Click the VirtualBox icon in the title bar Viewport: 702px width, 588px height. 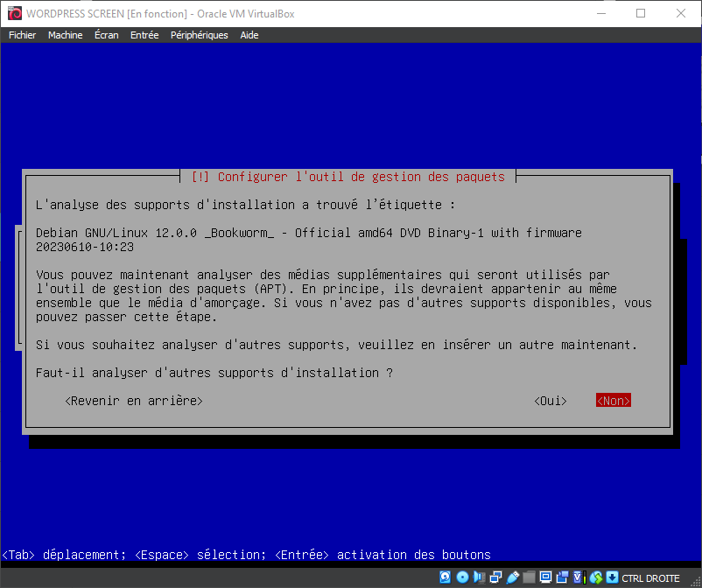tap(14, 13)
